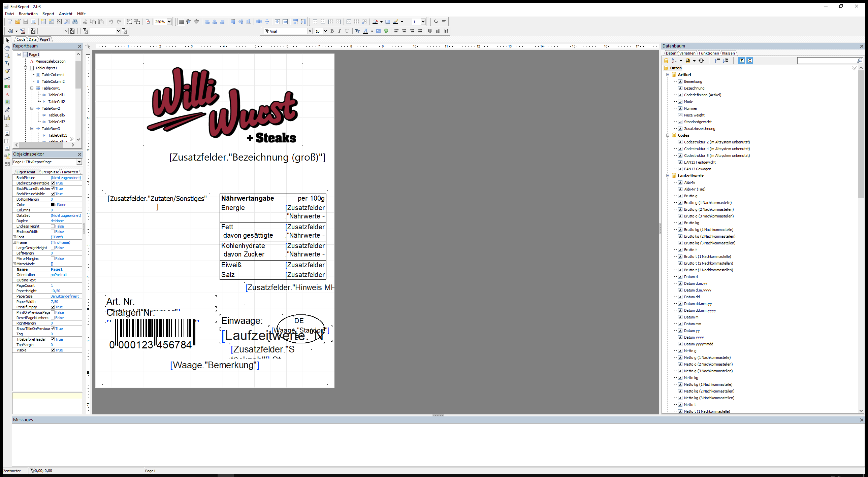Open the Ansicht menu
Image resolution: width=868 pixels, height=477 pixels.
tap(66, 14)
